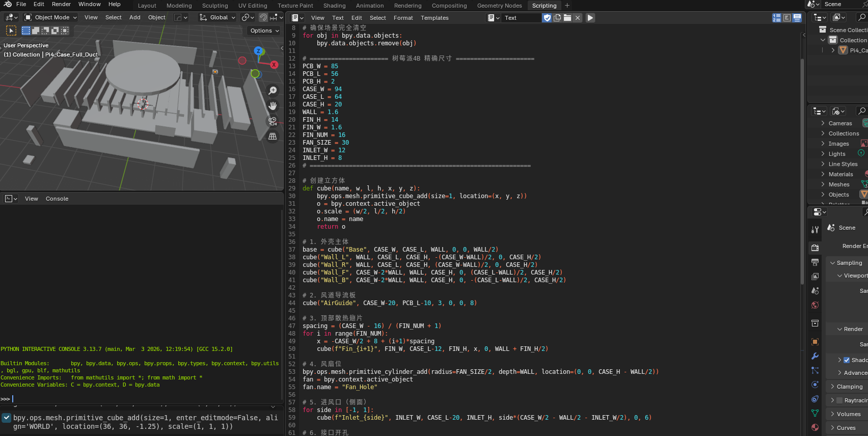Open the viewport Options button

265,31
